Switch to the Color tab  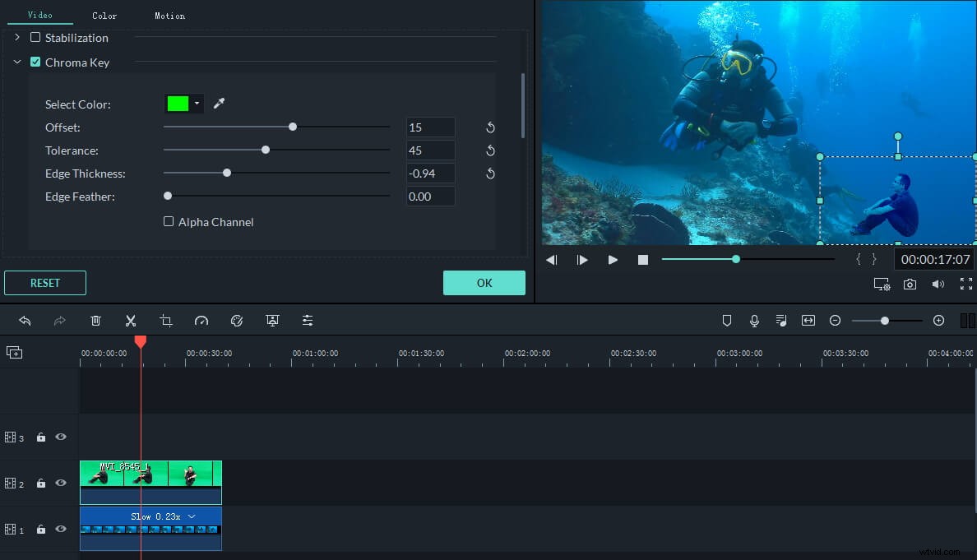pyautogui.click(x=104, y=15)
